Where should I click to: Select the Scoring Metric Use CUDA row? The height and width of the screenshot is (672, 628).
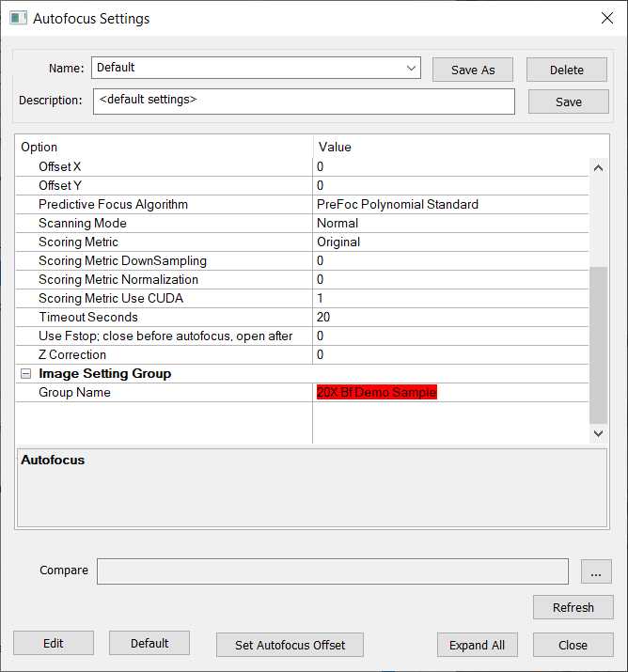tap(111, 299)
